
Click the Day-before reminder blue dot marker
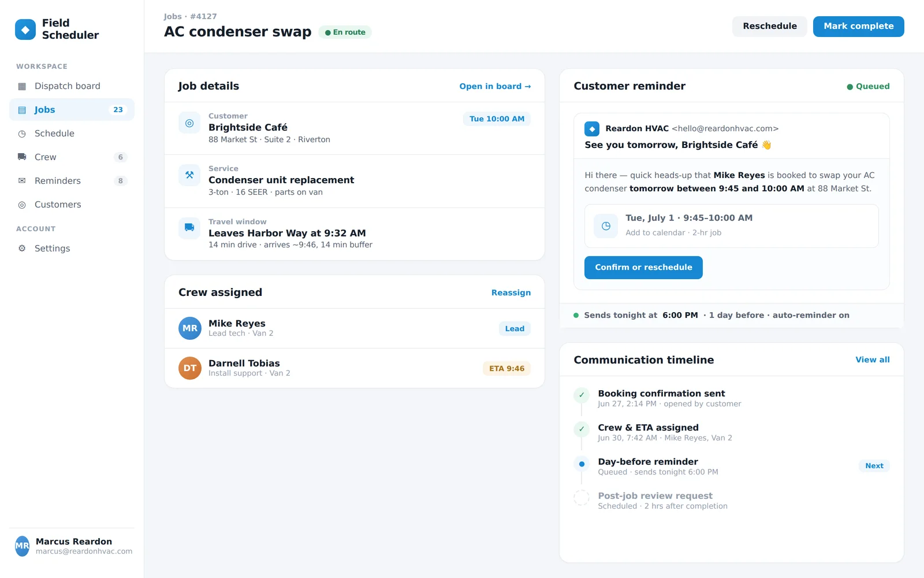(x=582, y=464)
